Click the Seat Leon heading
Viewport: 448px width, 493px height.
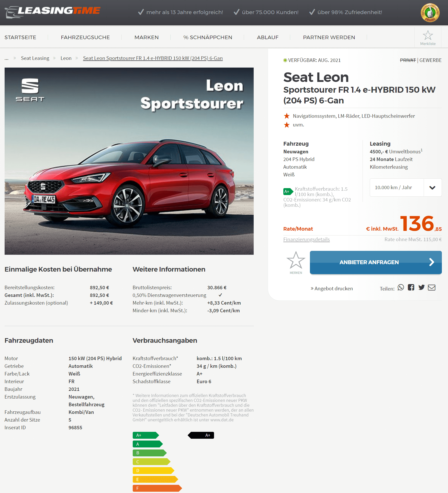click(316, 77)
